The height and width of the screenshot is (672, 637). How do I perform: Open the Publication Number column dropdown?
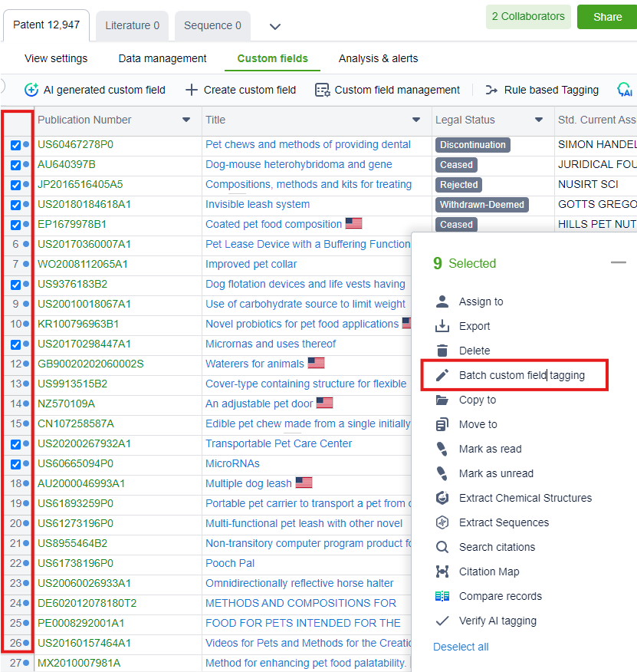tap(186, 120)
